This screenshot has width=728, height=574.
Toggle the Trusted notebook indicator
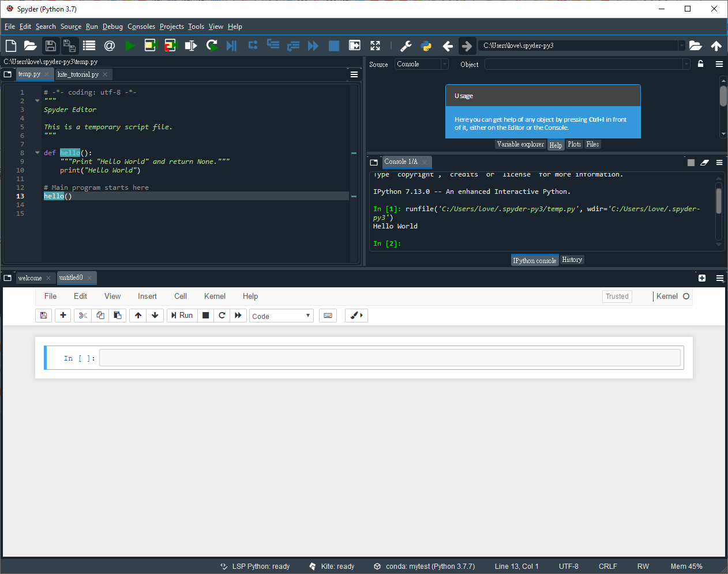point(617,297)
